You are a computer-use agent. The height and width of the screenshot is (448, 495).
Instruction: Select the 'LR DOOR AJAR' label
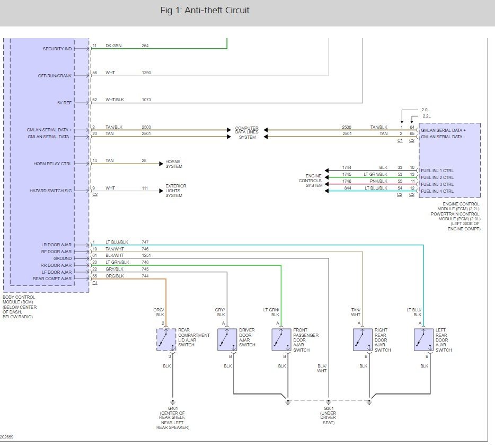[57, 245]
